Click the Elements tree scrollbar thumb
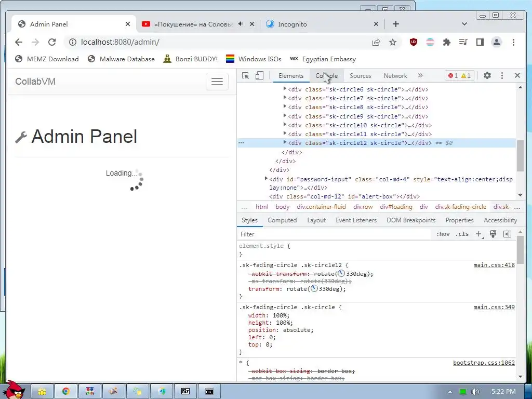The height and width of the screenshot is (399, 532). tap(520, 155)
